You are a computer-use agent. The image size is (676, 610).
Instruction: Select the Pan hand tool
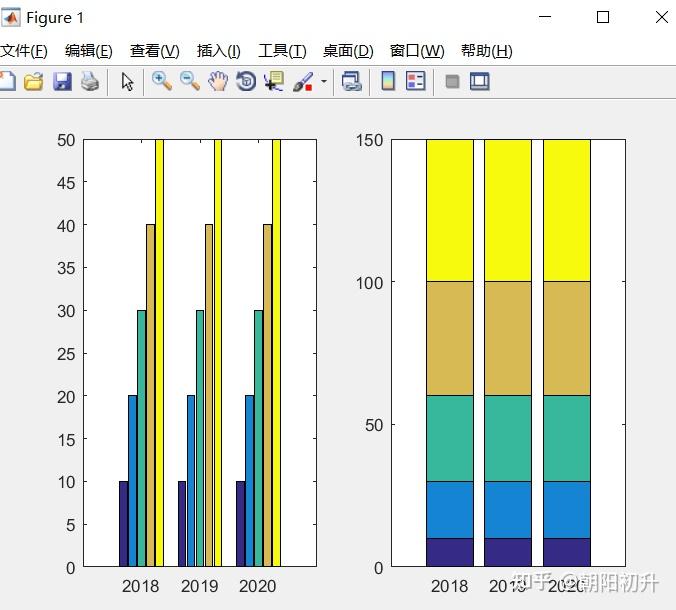(x=218, y=81)
